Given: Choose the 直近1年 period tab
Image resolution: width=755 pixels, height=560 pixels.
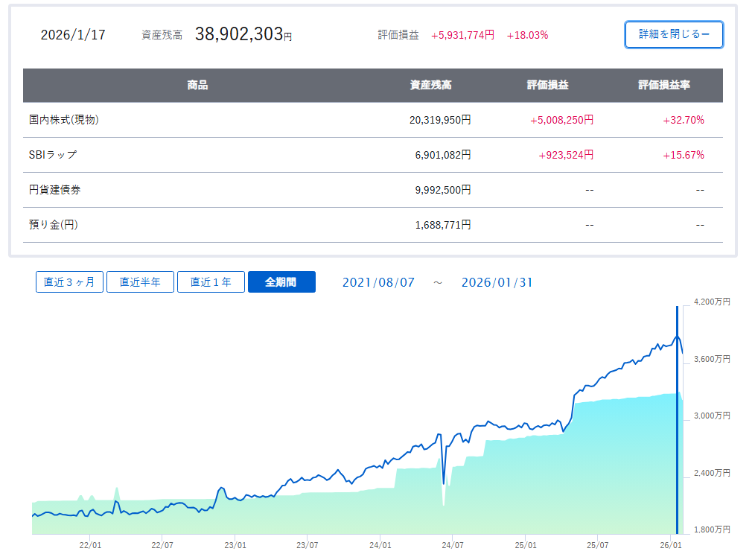Looking at the screenshot, I should 211,282.
